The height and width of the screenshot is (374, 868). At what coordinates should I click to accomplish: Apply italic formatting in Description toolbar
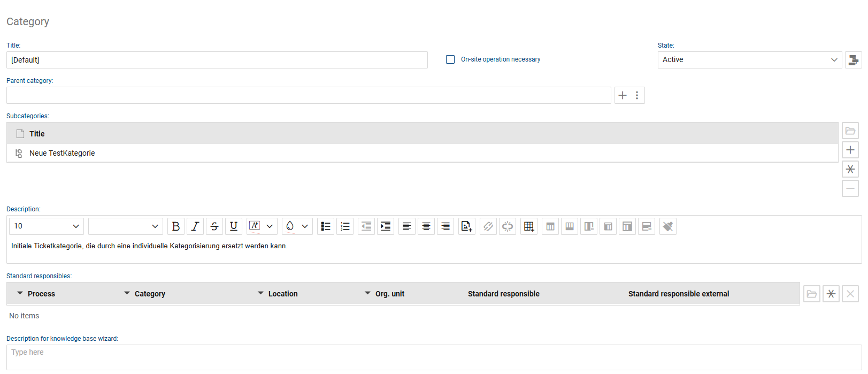(195, 226)
